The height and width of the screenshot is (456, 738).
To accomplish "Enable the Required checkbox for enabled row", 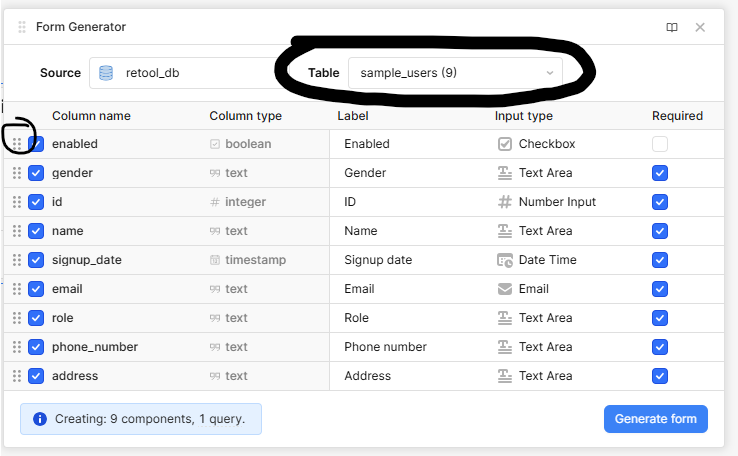I will click(x=659, y=144).
